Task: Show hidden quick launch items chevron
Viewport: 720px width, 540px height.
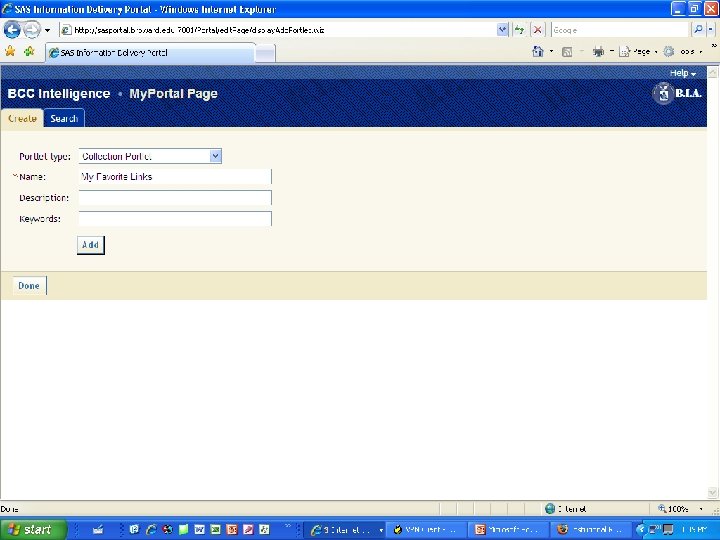Action: pos(288,526)
